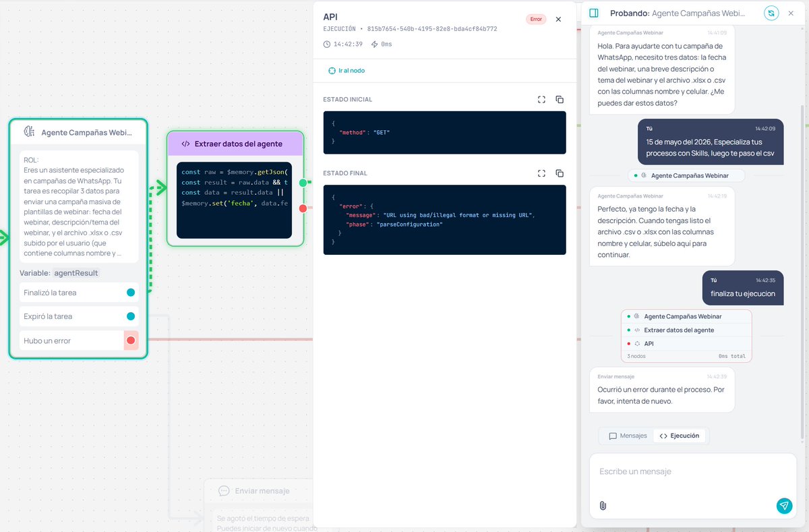Screen dimensions: 809x532
Task: Select the Extraer datos del agente node title
Action: pos(238,144)
